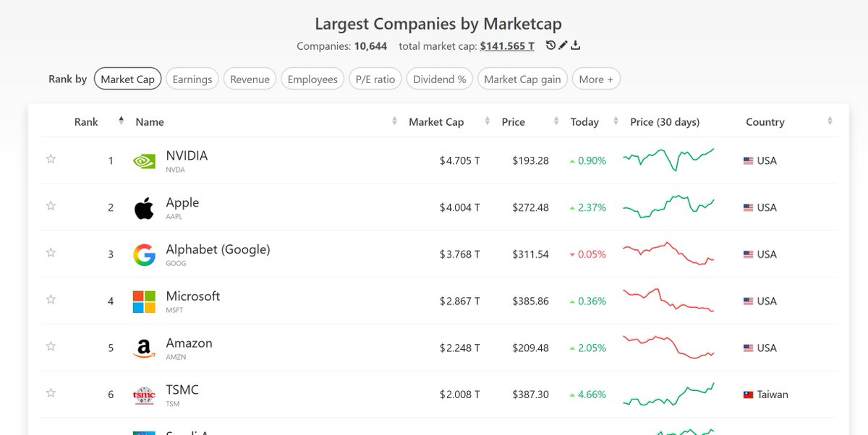Click the history icon beside total market cap

point(550,46)
